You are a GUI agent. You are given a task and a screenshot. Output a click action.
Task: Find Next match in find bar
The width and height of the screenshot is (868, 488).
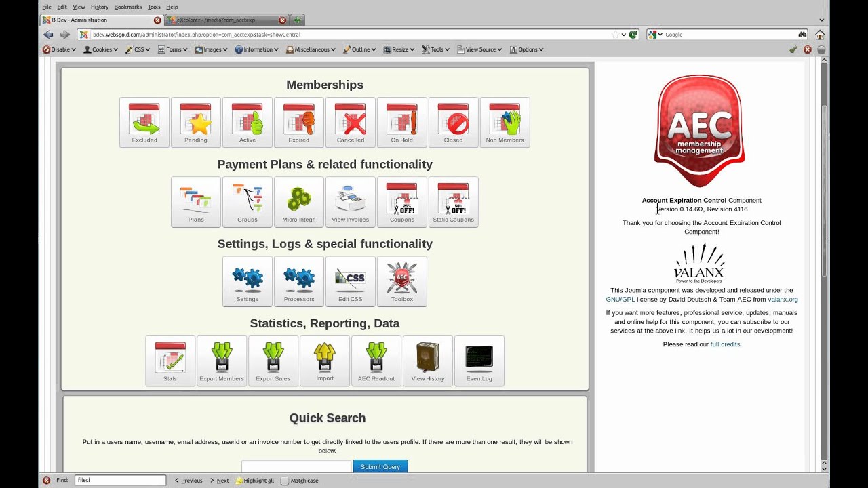click(x=220, y=481)
